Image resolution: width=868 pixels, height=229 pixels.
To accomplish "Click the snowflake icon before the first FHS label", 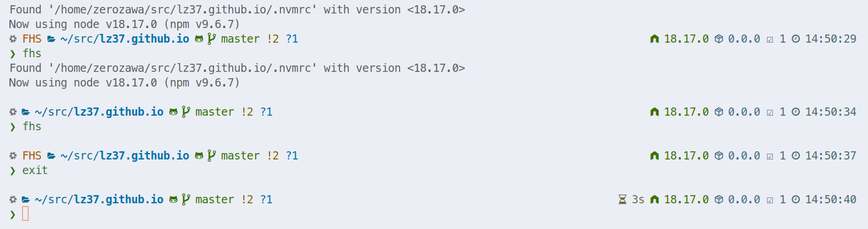I will pyautogui.click(x=13, y=39).
